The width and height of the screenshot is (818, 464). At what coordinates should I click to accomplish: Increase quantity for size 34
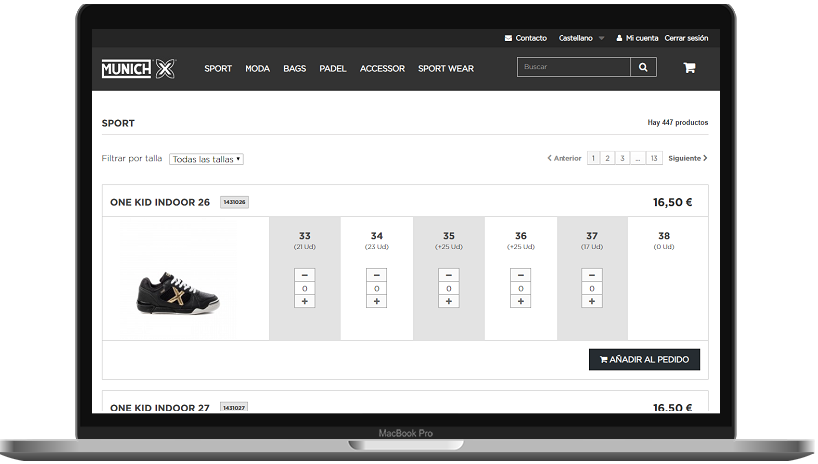pyautogui.click(x=377, y=301)
